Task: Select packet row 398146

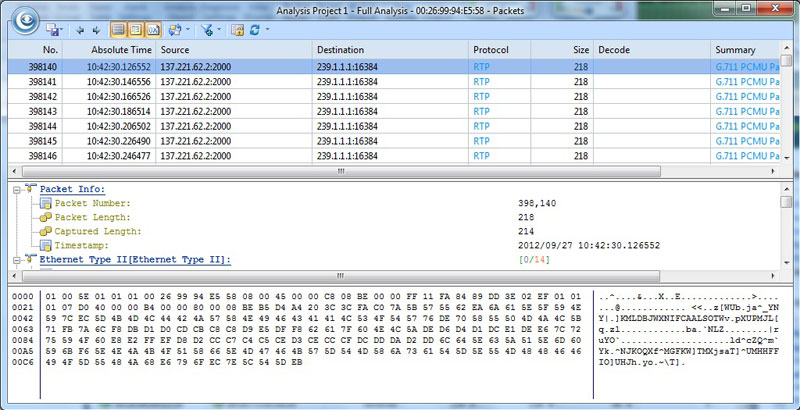Action: (394, 156)
